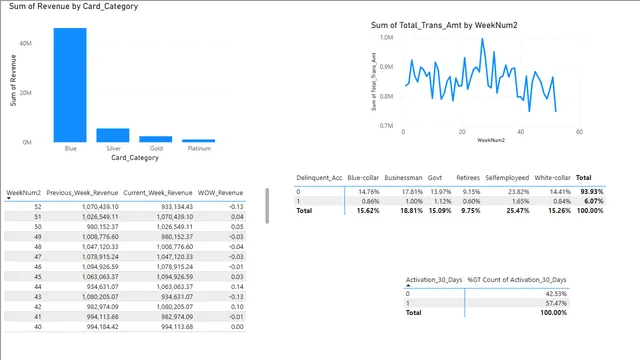This screenshot has height=360, width=640.
Task: Click the Selfemployeed column header
Action: [507, 178]
